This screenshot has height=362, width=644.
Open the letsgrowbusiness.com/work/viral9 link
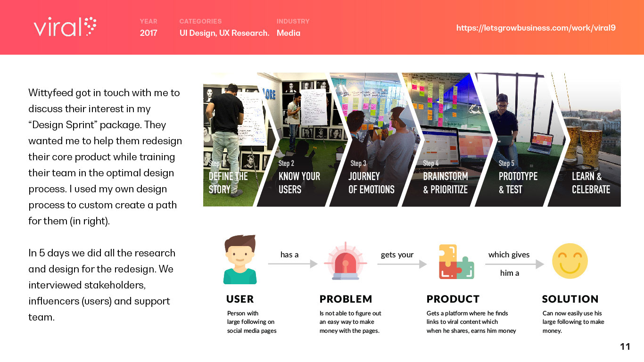click(536, 28)
